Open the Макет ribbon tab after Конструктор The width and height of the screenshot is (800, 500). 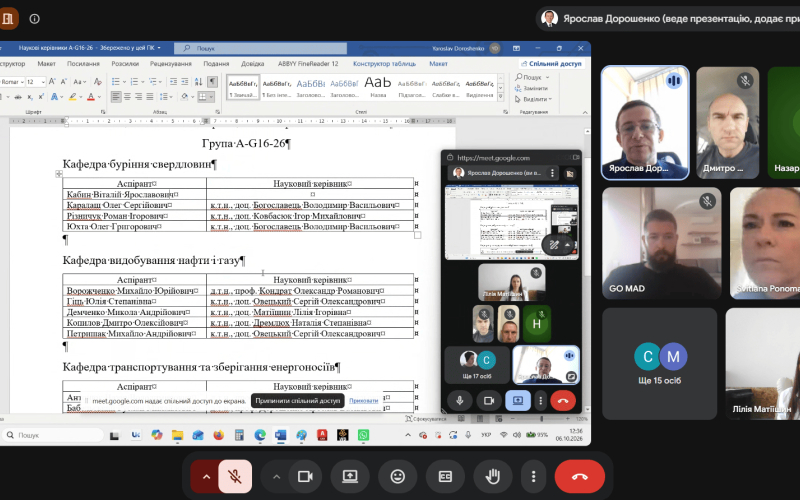(46, 64)
